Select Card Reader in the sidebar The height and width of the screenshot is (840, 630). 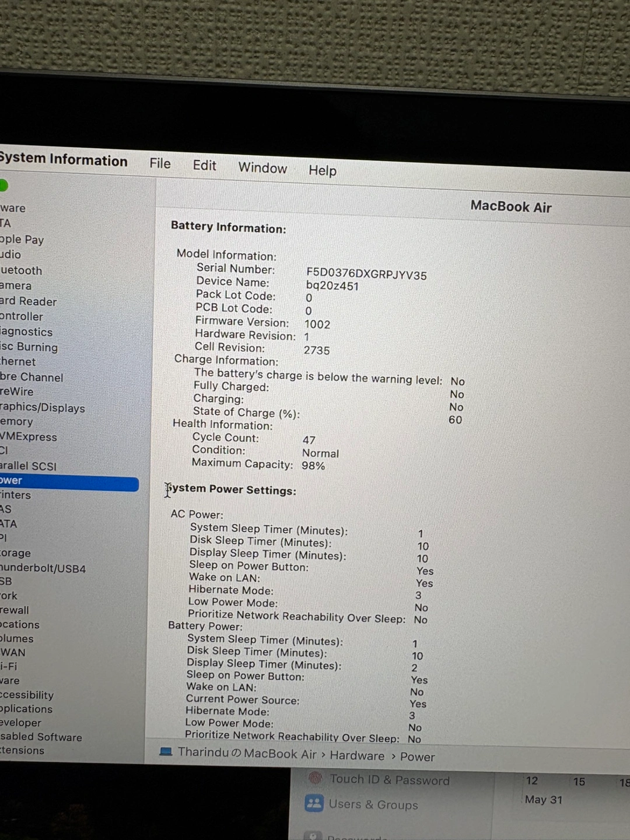coord(28,301)
